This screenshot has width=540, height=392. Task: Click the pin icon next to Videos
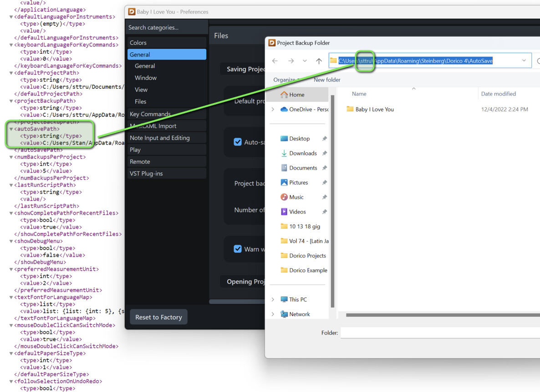325,212
